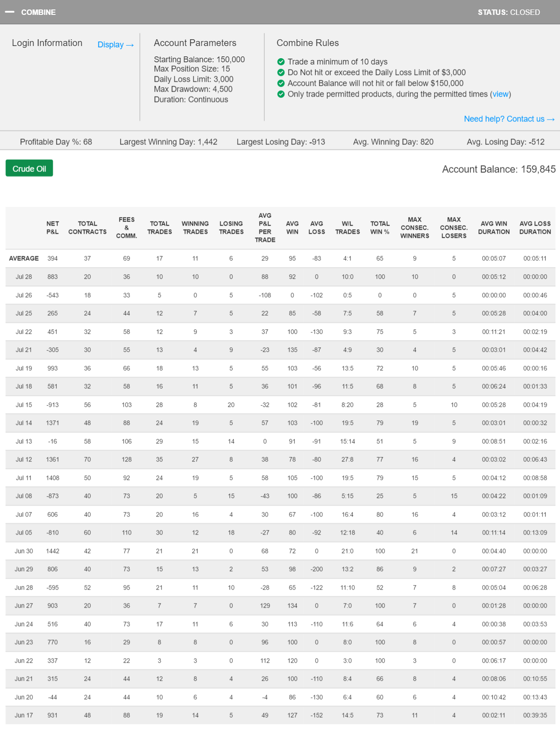Select the Jul 28 row date
The height and width of the screenshot is (733, 560).
point(24,277)
